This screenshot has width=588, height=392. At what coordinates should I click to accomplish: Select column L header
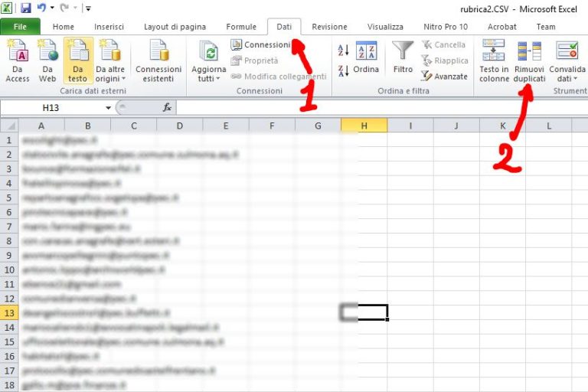coord(549,126)
